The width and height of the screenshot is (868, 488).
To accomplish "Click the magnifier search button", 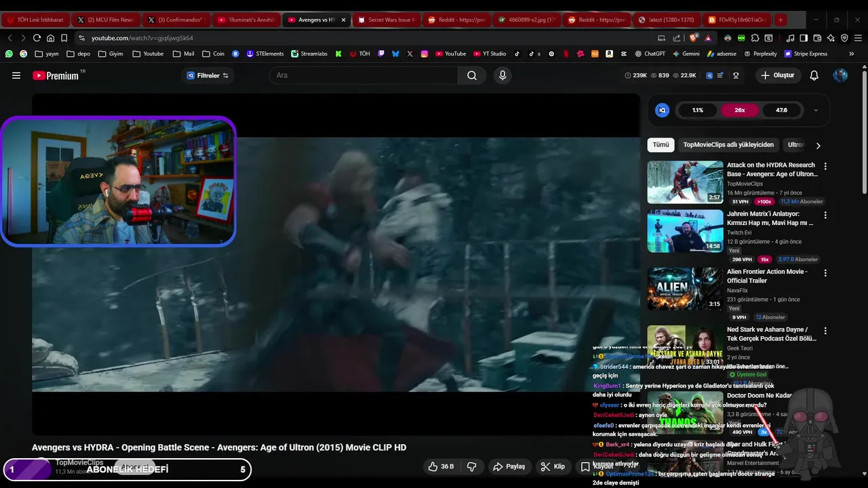I will pyautogui.click(x=472, y=75).
